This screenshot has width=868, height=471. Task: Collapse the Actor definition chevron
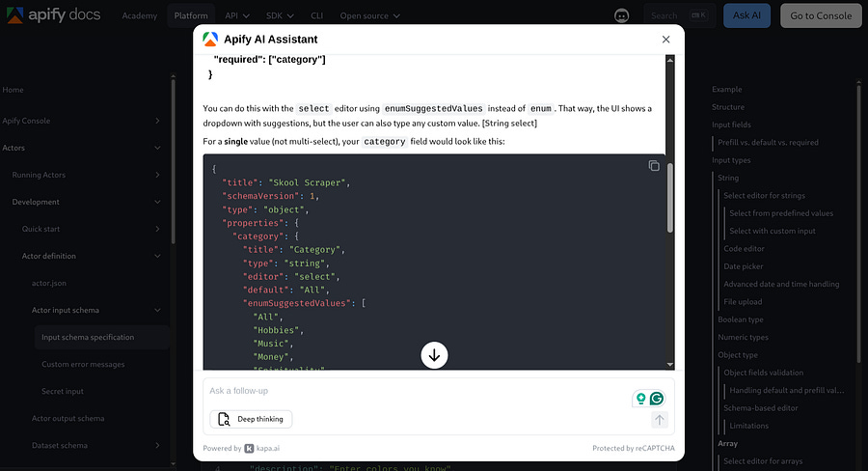coord(158,256)
